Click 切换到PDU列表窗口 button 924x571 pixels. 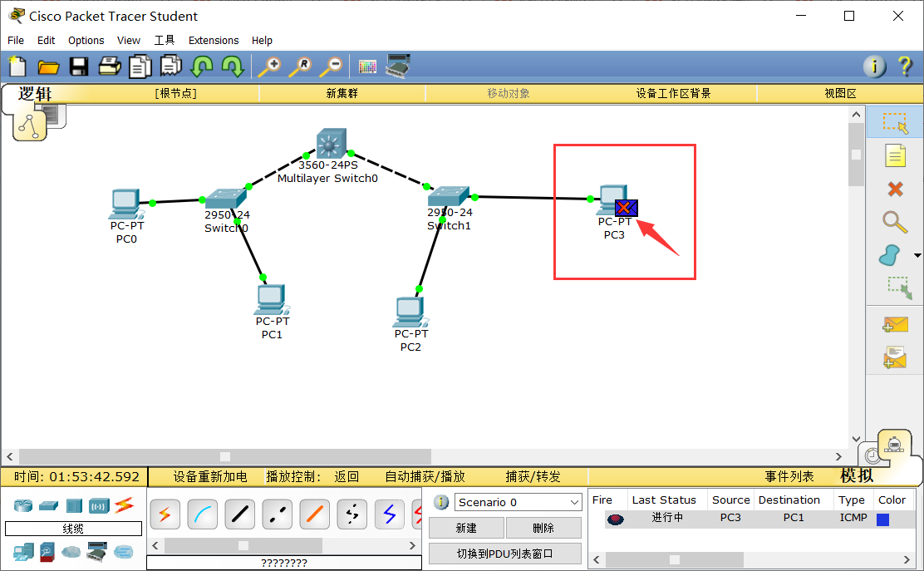tap(505, 554)
